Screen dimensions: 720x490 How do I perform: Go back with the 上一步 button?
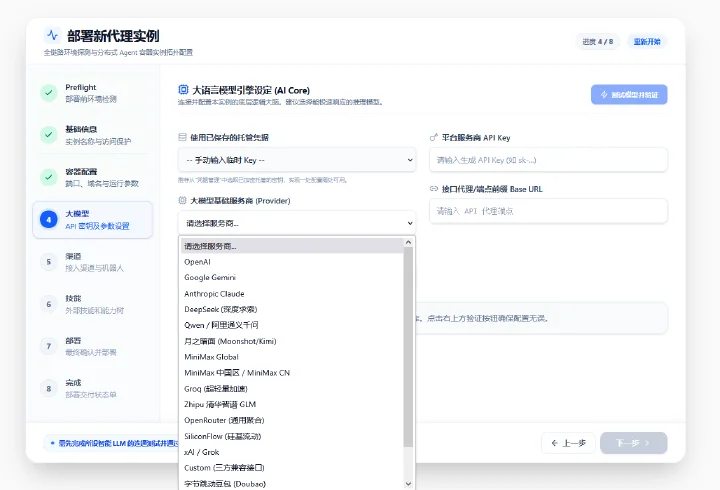(x=568, y=443)
